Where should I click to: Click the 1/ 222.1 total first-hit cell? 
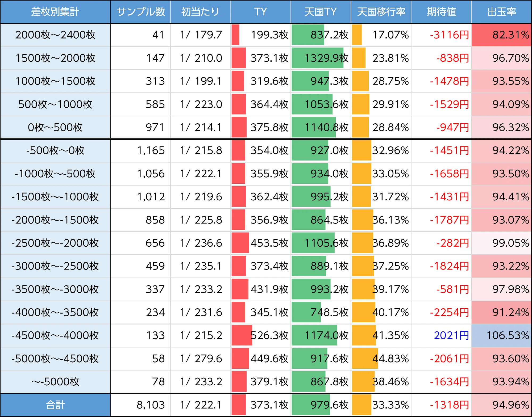[201, 405]
